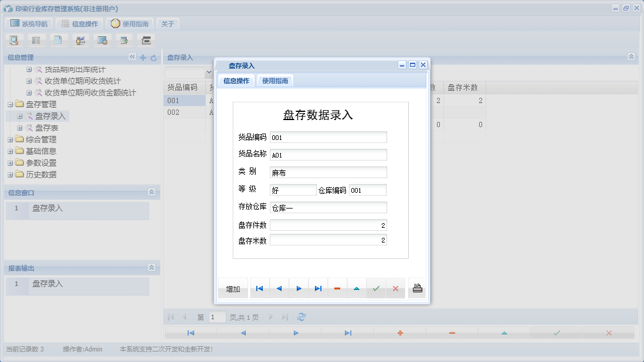644x362 pixels.
Task: Cancel changes with the red X icon
Action: coord(395,288)
